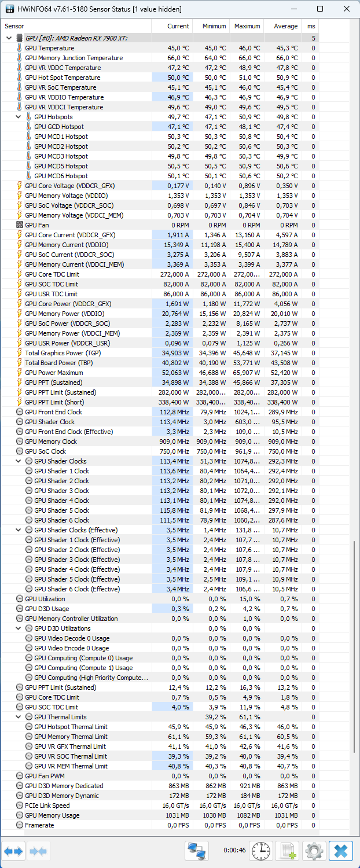Click lightning icon beside GPU Core Voltage
The height and width of the screenshot is (868, 360).
[19, 186]
